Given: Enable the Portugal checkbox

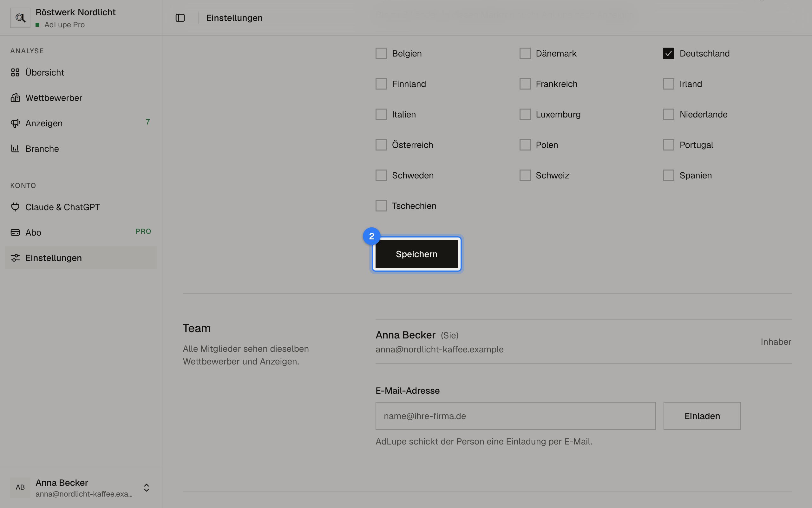Looking at the screenshot, I should (x=668, y=145).
